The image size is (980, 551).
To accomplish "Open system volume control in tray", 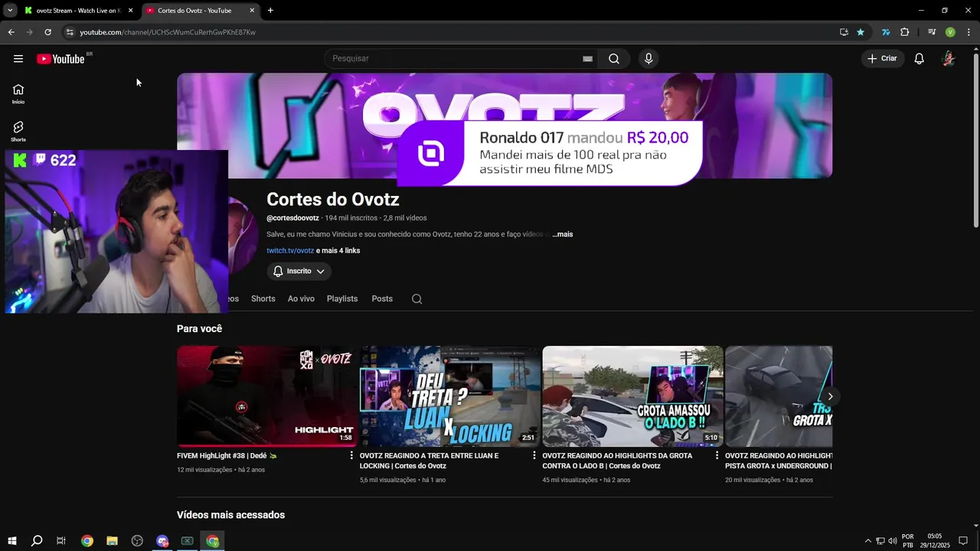I will 893,541.
